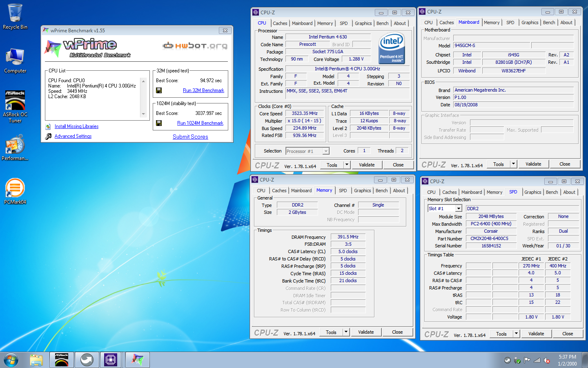Expand Tools arrow in CPU-Z Memory window
The width and height of the screenshot is (588, 368).
point(346,332)
